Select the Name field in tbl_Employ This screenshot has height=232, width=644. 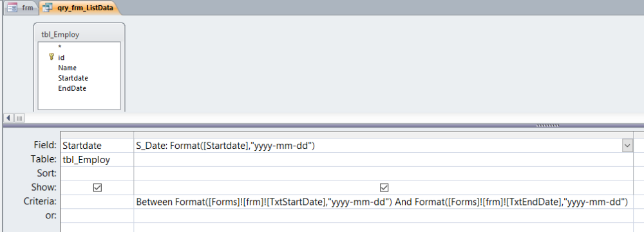[x=68, y=68]
